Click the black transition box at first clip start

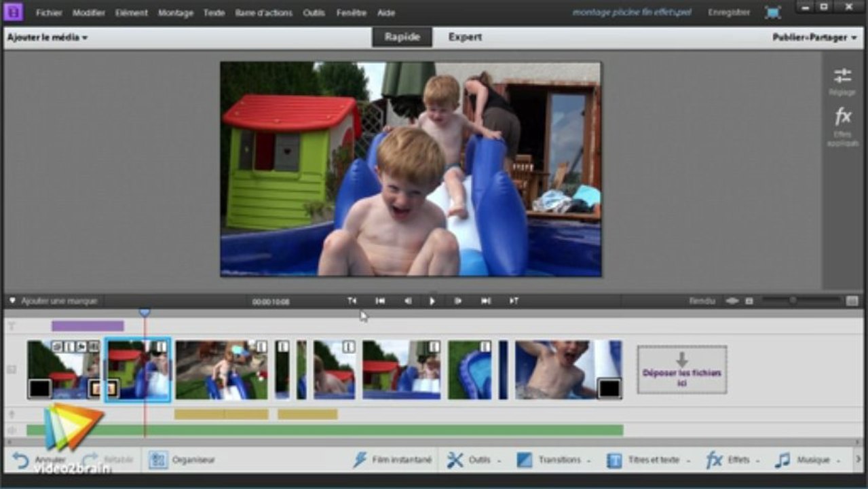(x=40, y=388)
